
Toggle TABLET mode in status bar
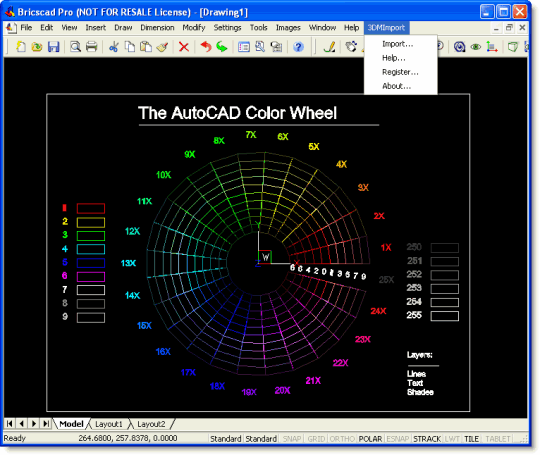coord(498,439)
